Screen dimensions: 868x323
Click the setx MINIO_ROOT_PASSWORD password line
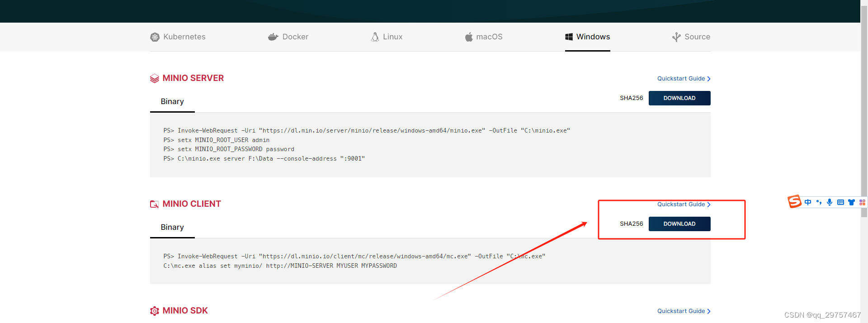click(x=229, y=149)
